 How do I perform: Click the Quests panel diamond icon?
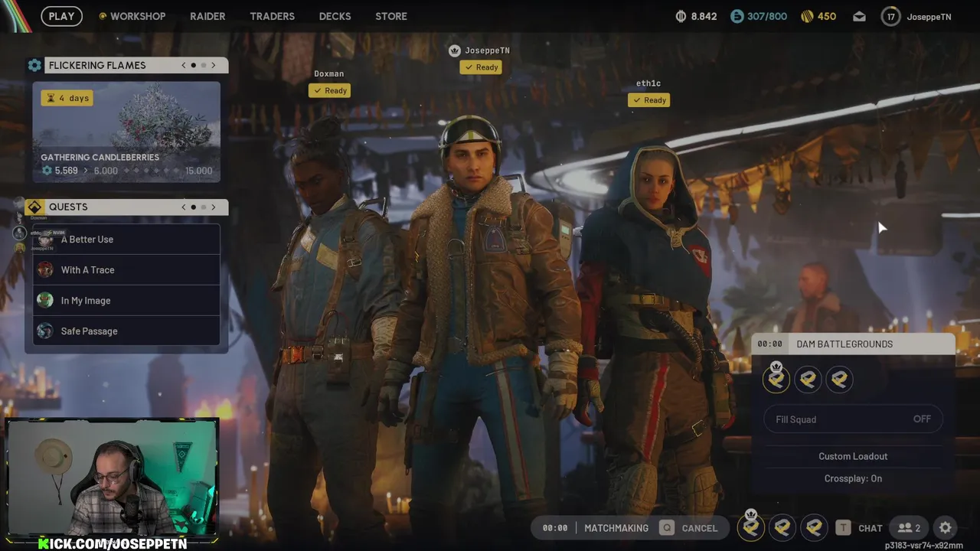tap(34, 207)
